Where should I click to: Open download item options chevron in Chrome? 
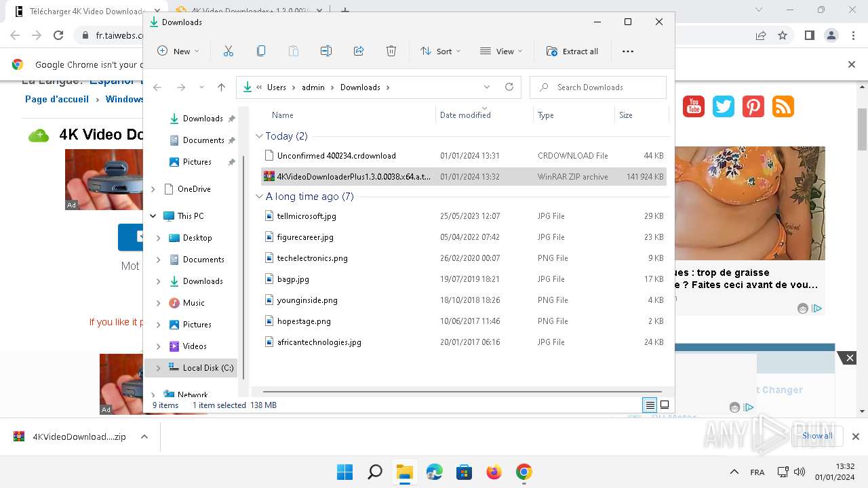point(144,437)
